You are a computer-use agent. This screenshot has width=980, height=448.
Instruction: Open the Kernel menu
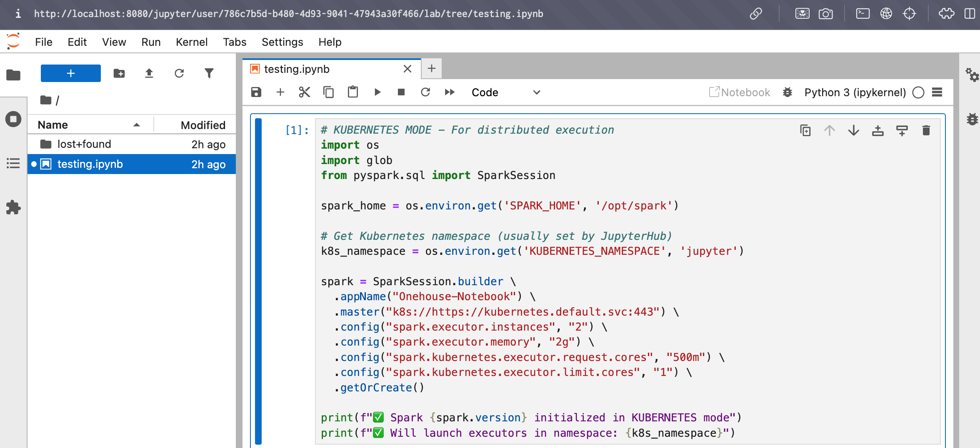coord(191,42)
